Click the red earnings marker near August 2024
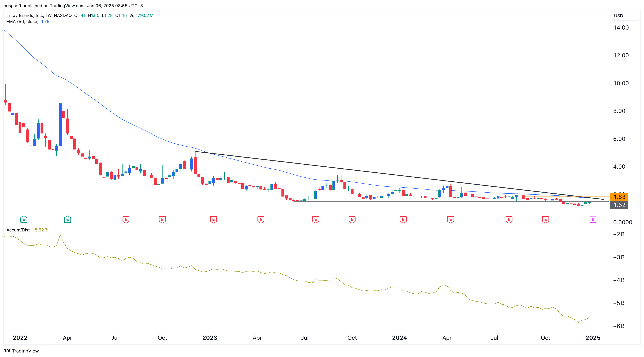This screenshot has height=357, width=644. 509,220
